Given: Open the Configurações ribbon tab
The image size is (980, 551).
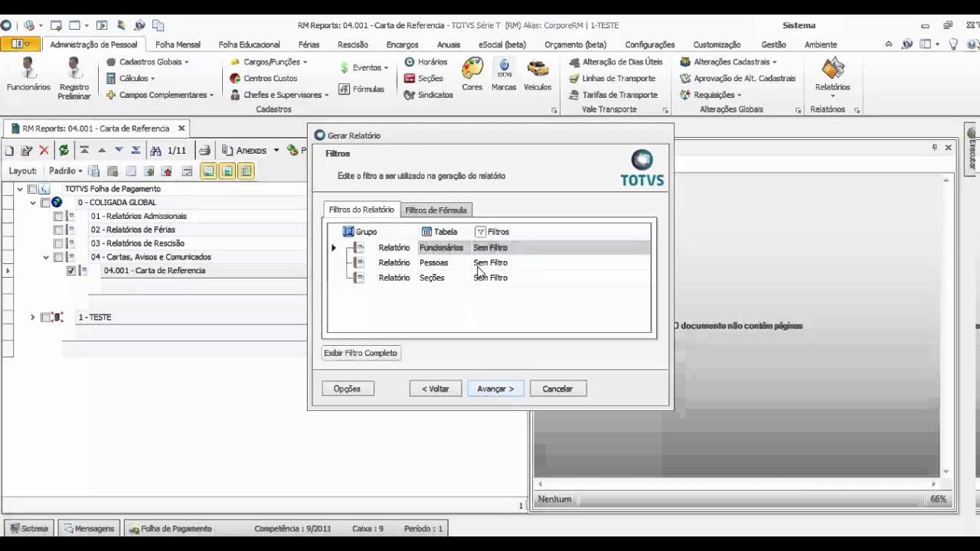Looking at the screenshot, I should [650, 44].
